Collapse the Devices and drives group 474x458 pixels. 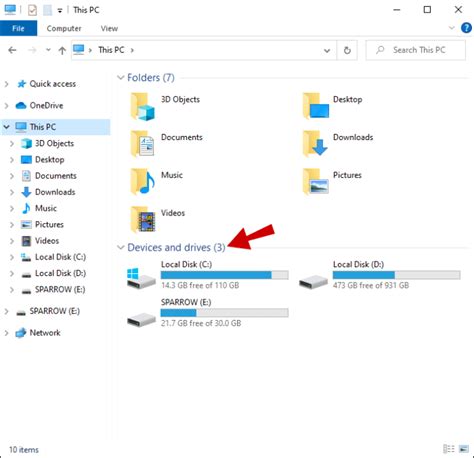[121, 247]
